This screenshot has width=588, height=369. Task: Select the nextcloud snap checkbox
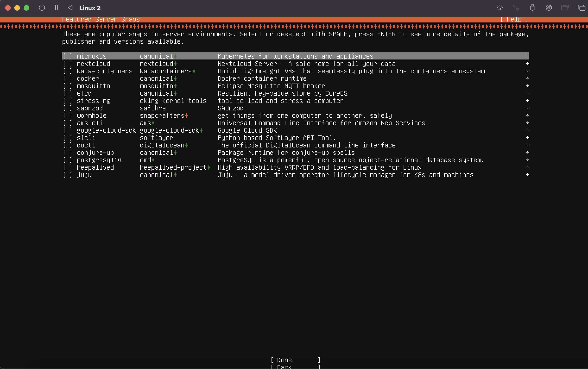[x=68, y=64]
